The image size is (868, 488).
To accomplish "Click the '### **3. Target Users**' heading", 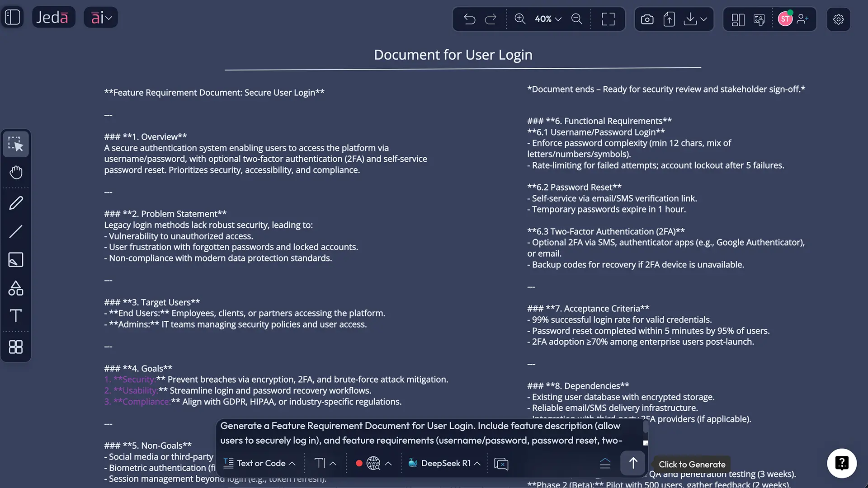I will pyautogui.click(x=152, y=302).
